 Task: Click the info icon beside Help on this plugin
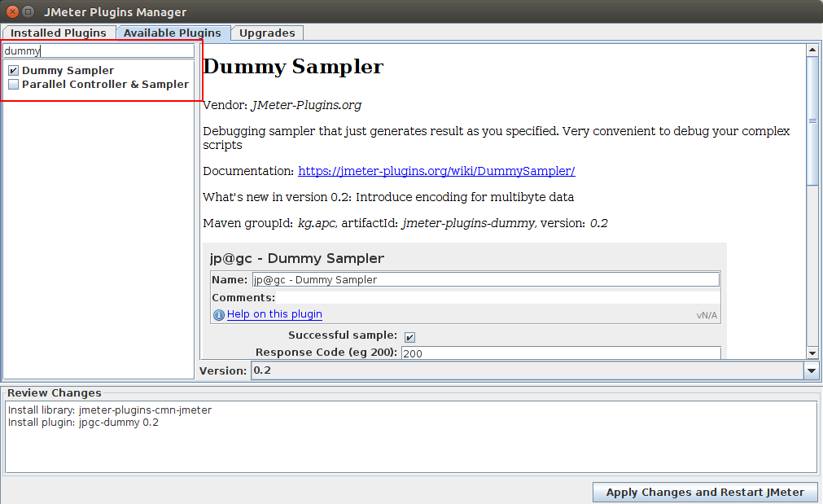(218, 314)
